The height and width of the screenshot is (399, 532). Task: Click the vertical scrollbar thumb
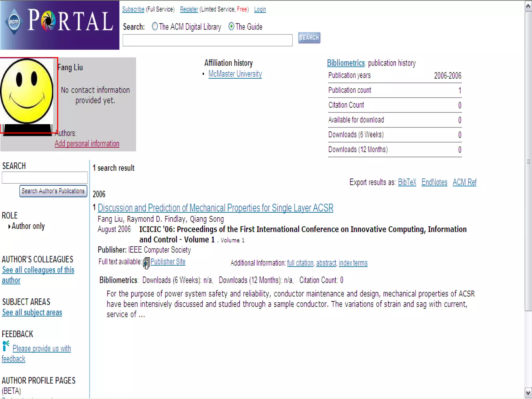528,161
